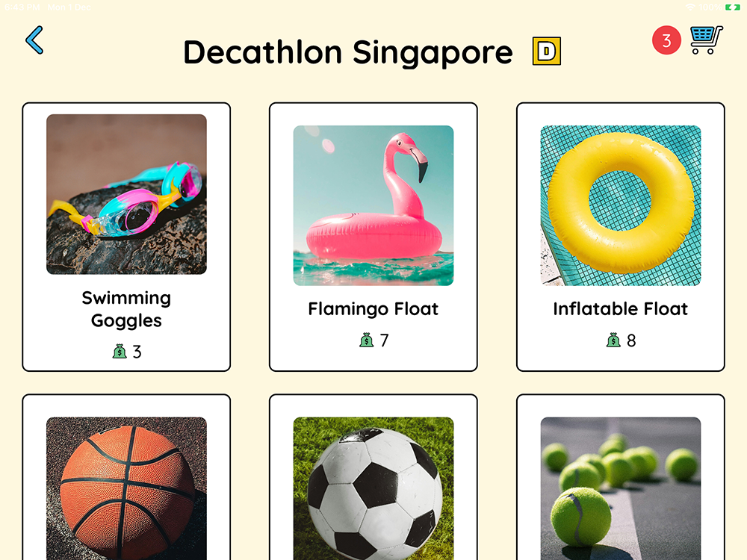Open the yellow inflatable ring photo
The height and width of the screenshot is (560, 747).
click(x=621, y=206)
